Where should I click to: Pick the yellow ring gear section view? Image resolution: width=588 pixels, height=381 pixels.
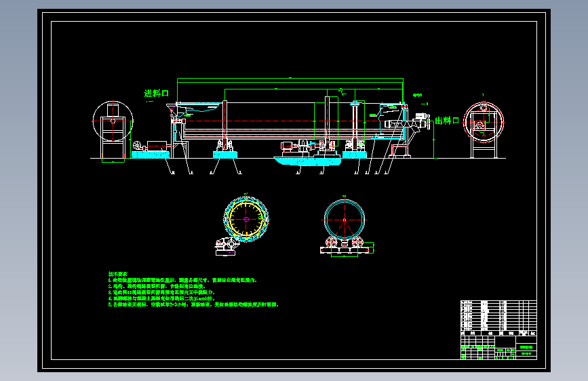point(246,220)
